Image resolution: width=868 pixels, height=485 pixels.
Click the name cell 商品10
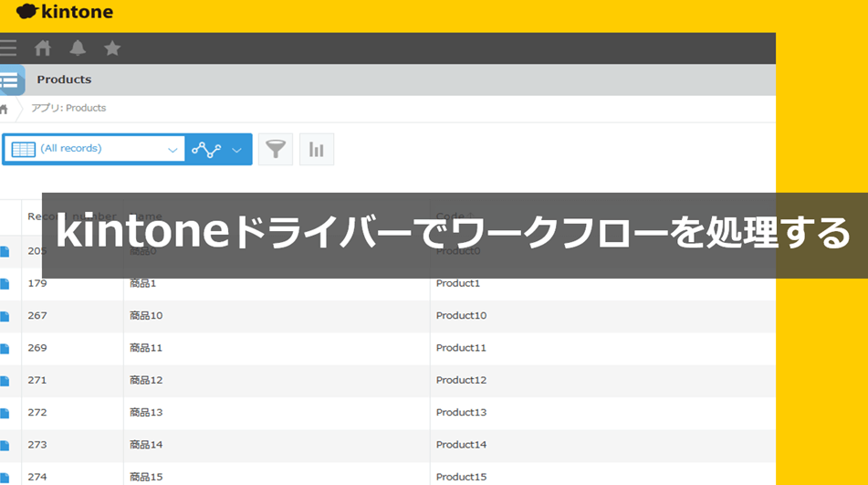[x=146, y=316]
